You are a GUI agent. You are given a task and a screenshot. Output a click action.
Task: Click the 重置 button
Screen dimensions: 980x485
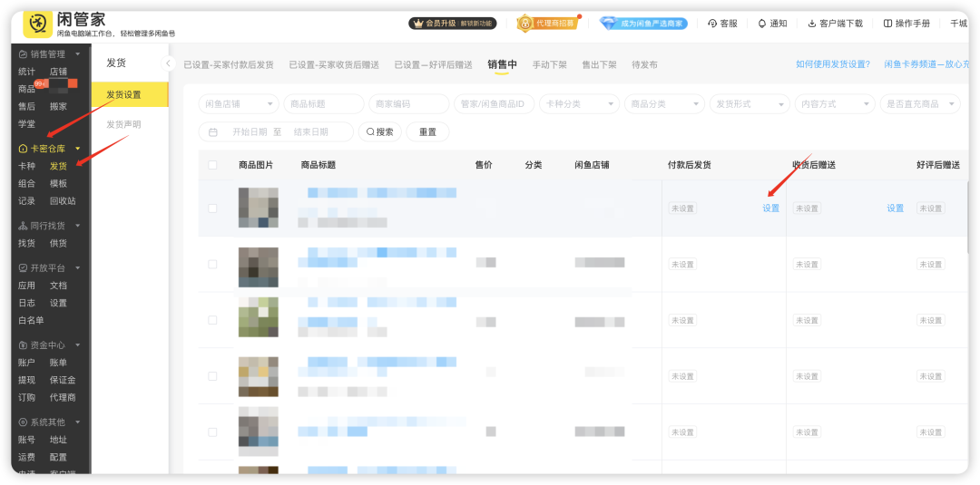coord(427,131)
